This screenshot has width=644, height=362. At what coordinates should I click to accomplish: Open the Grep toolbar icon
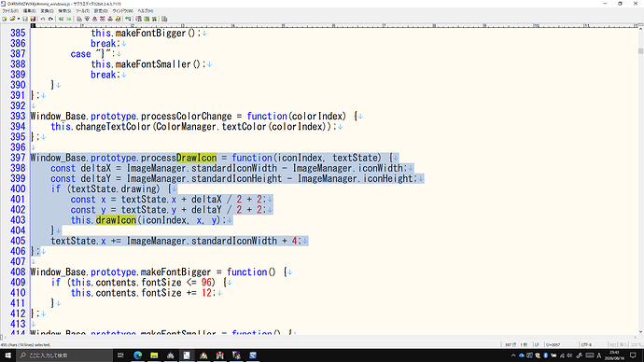tap(118, 19)
